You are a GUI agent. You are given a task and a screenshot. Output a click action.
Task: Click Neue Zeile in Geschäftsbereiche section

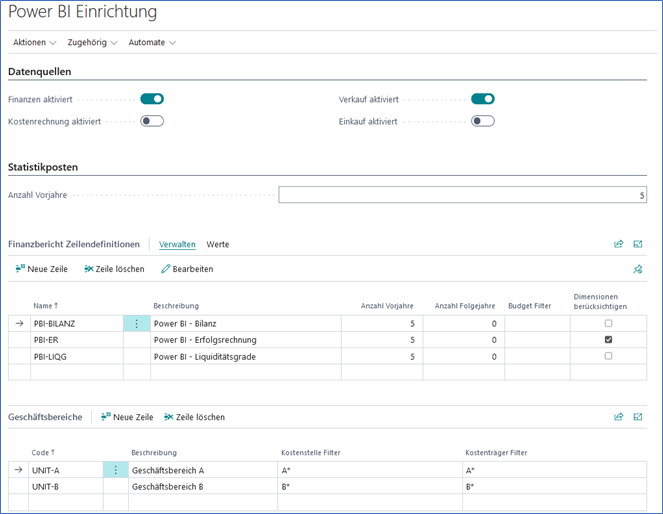(126, 417)
